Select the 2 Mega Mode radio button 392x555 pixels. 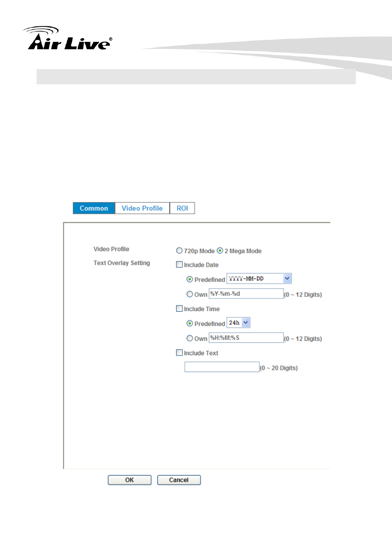(220, 250)
